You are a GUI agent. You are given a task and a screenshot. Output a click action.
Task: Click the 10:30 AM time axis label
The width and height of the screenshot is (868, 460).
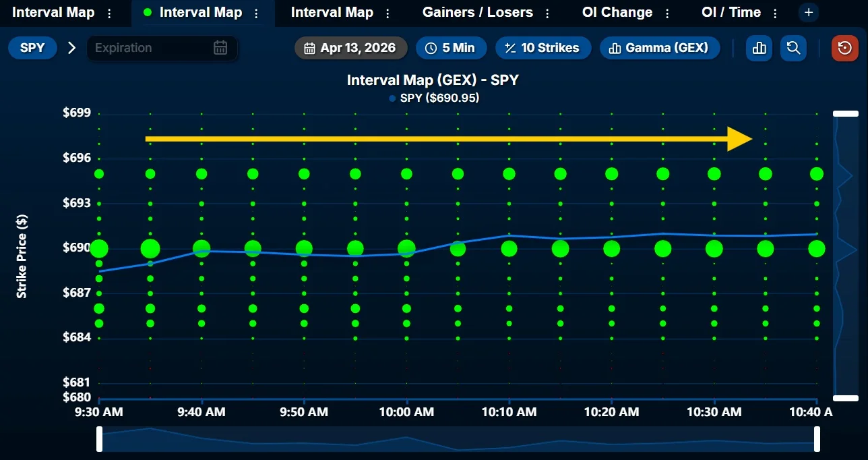pyautogui.click(x=714, y=412)
